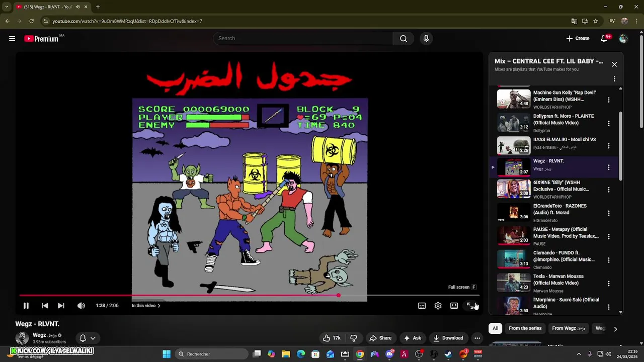Like the video with 17k likes
The height and width of the screenshot is (362, 644).
(332, 338)
